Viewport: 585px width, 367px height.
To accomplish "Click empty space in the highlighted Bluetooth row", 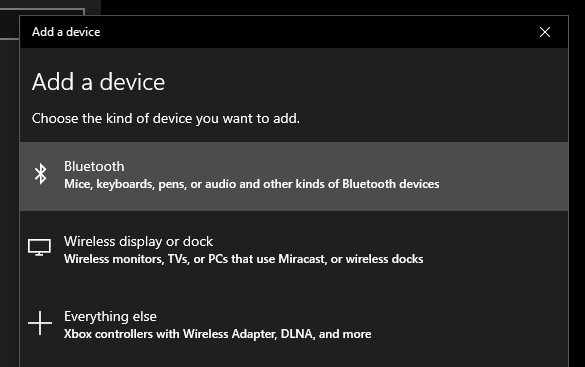I will [x=504, y=176].
